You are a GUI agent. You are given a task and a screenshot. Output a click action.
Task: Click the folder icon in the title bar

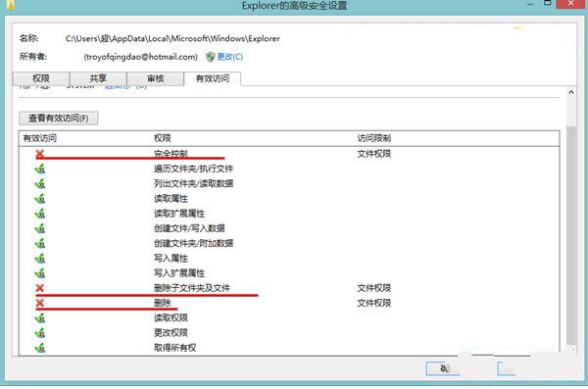[11, 5]
